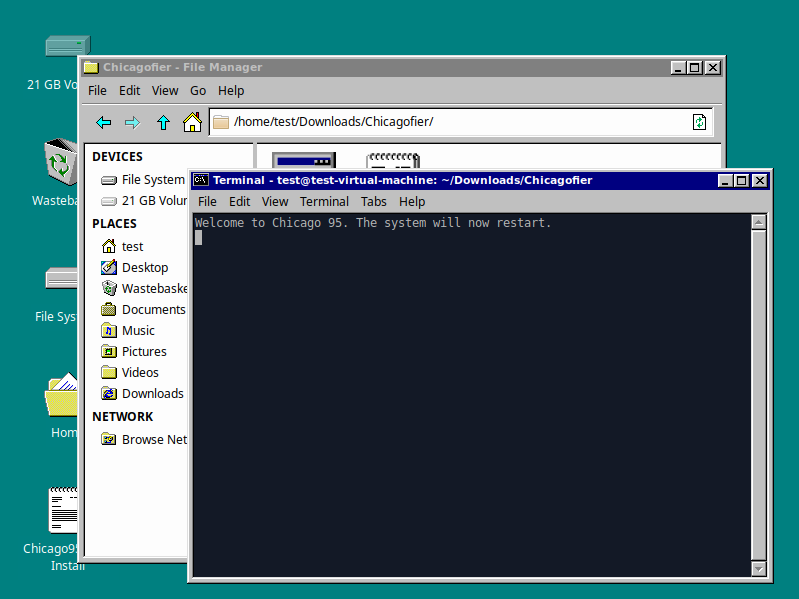Viewport: 799px width, 599px height.
Task: Close the Chicagofier File Manager window
Action: click(713, 67)
